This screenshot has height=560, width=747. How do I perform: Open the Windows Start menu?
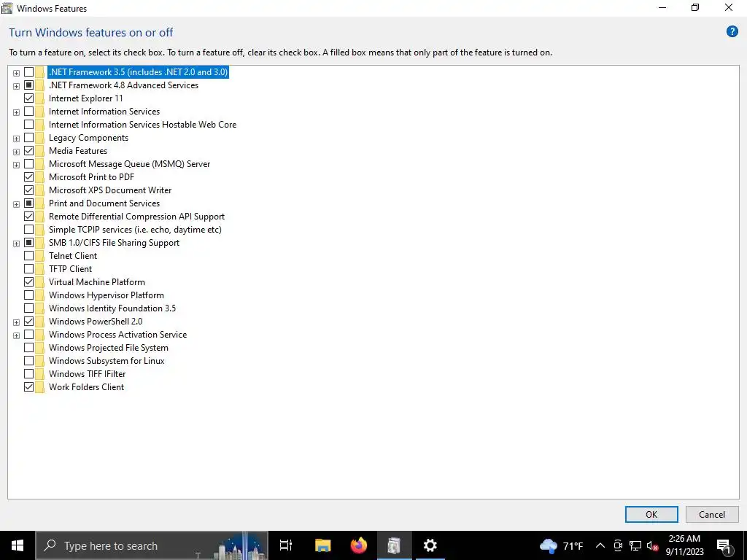[x=18, y=545]
